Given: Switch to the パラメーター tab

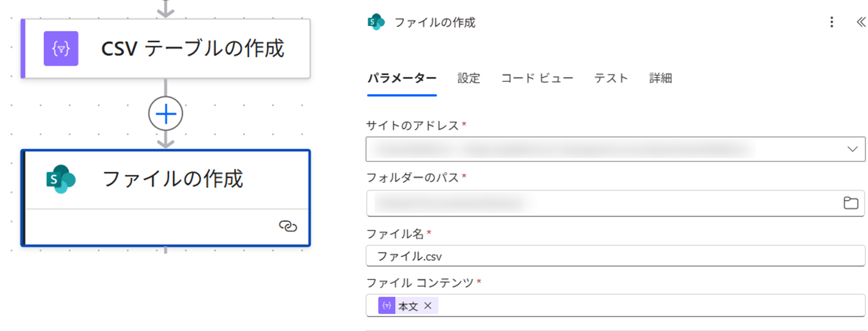Looking at the screenshot, I should [x=401, y=78].
